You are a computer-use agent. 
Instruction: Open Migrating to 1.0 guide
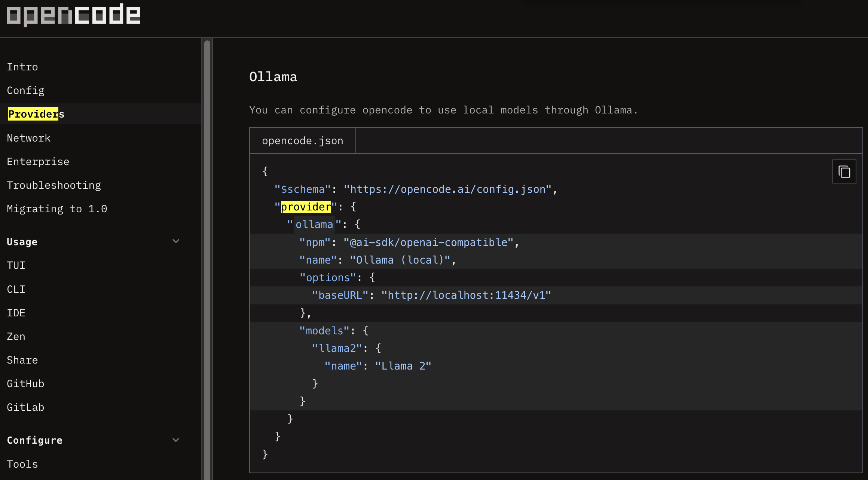pos(57,209)
